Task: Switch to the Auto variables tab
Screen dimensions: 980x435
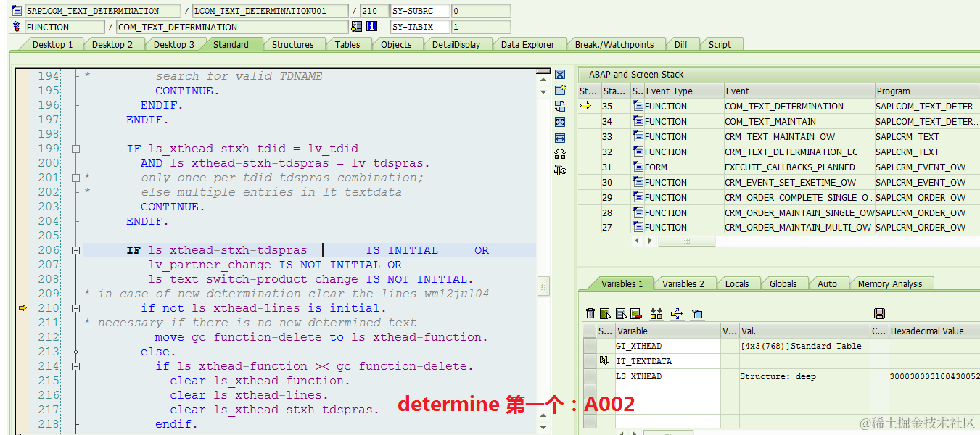Action: [x=827, y=283]
